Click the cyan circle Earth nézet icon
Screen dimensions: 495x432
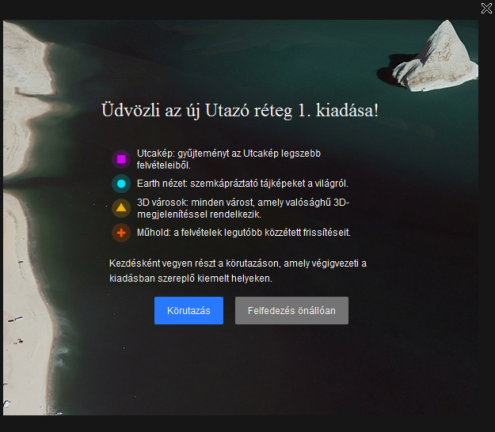121,184
